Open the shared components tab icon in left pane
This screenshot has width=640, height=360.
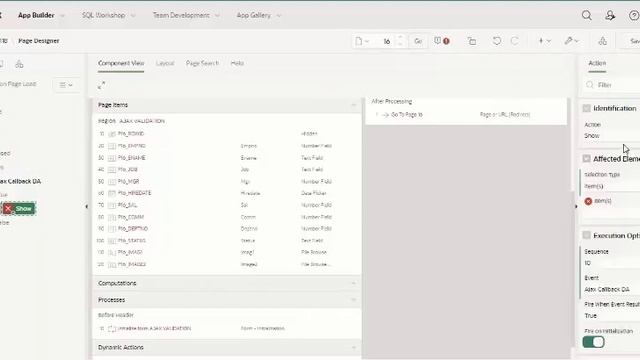(x=19, y=64)
